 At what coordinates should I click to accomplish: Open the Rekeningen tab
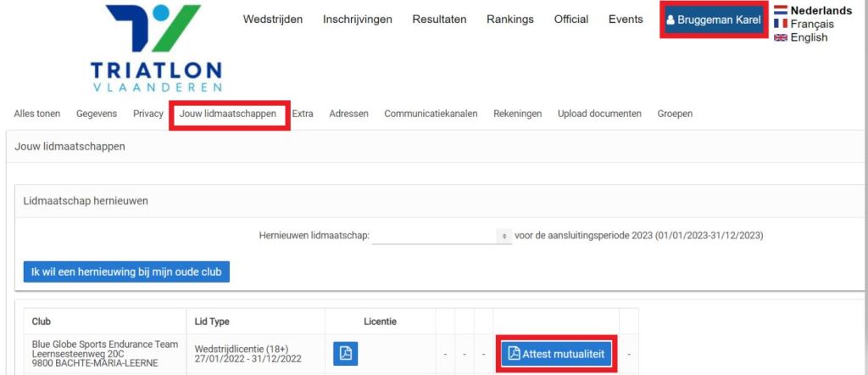coord(517,114)
